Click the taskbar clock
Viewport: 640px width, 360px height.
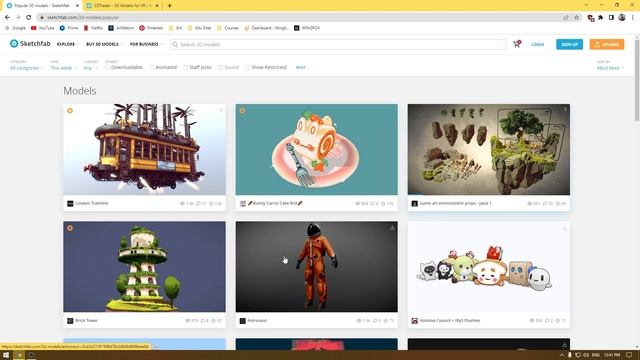pyautogui.click(x=612, y=355)
